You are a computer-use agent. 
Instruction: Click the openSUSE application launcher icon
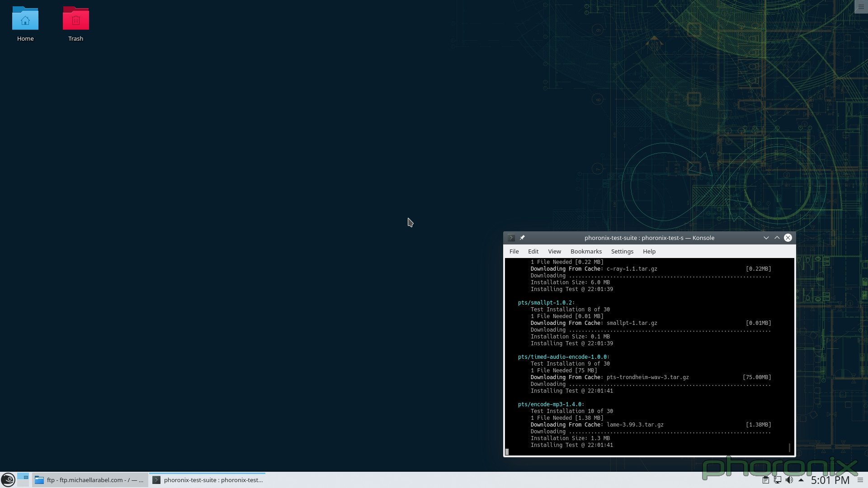(x=8, y=479)
